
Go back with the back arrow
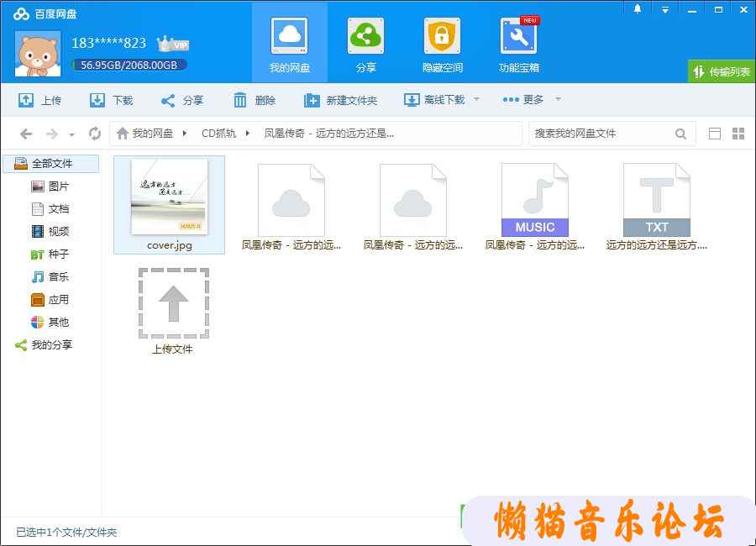click(26, 134)
